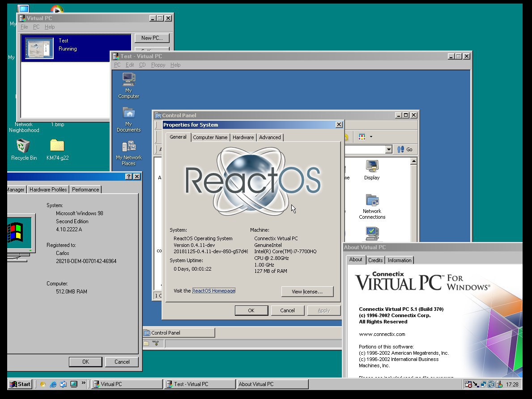This screenshot has height=399, width=532.
Task: Switch to Computer Name tab
Action: coord(210,137)
